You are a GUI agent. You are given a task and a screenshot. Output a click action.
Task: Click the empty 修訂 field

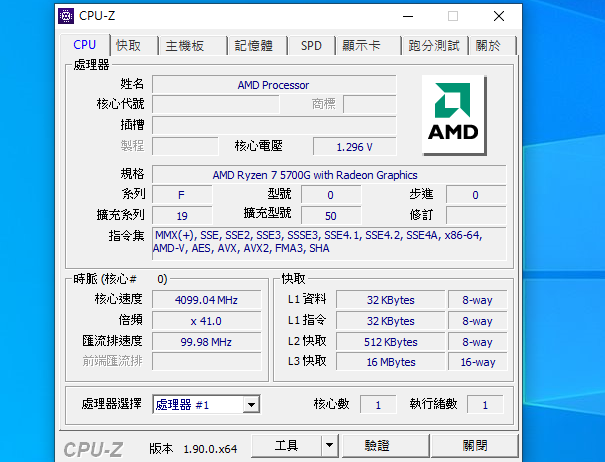(476, 215)
